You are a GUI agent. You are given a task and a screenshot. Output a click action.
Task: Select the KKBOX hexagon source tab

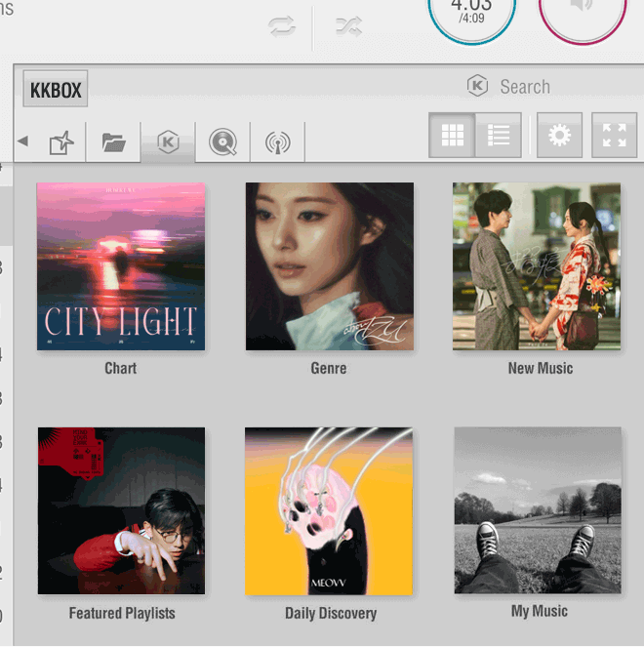point(168,142)
